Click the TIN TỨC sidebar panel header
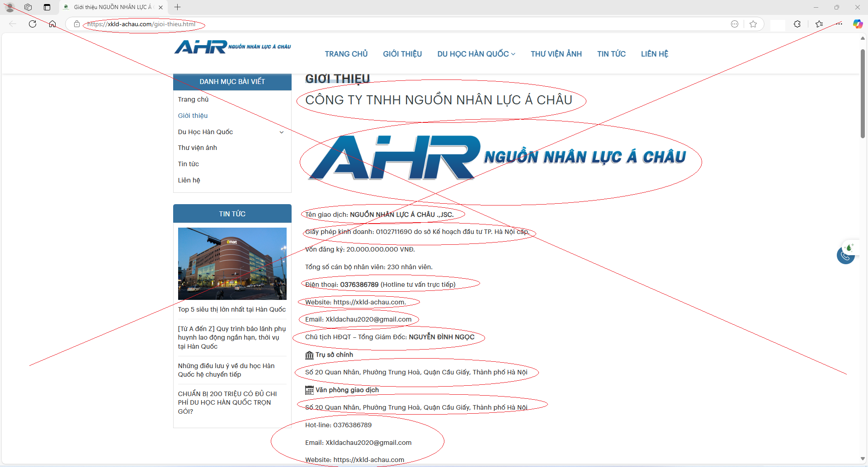The height and width of the screenshot is (467, 868). tap(232, 214)
